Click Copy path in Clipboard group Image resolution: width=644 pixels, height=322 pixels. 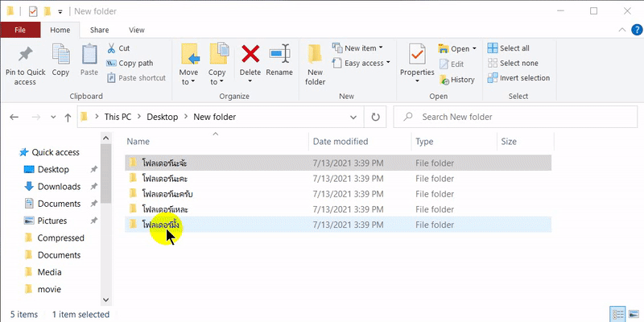coord(130,64)
